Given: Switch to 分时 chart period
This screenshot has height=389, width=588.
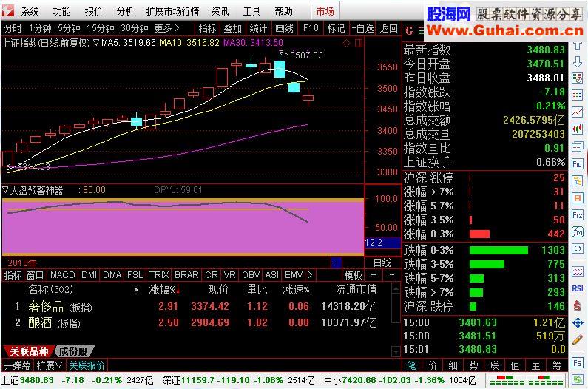Looking at the screenshot, I should point(13,28).
